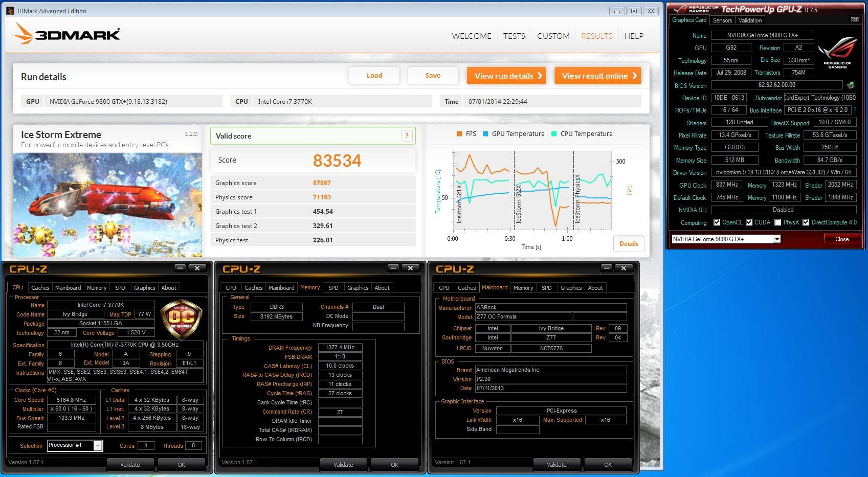Image resolution: width=868 pixels, height=477 pixels.
Task: Click the GPU Clock 837 MHz value
Action: pyautogui.click(x=727, y=185)
